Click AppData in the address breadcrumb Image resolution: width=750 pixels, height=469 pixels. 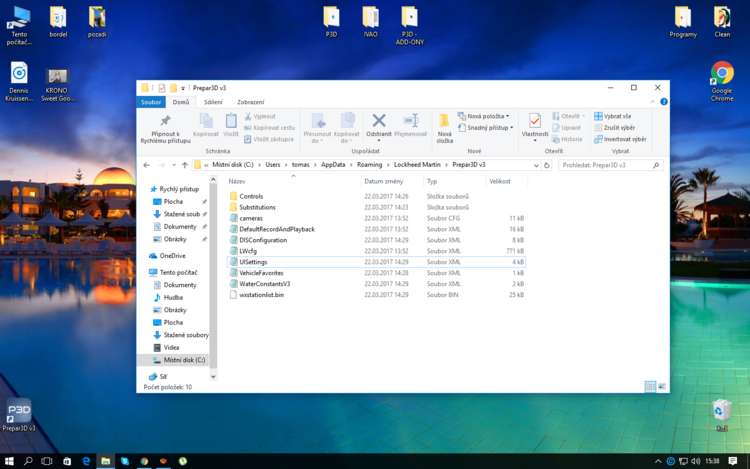point(333,165)
